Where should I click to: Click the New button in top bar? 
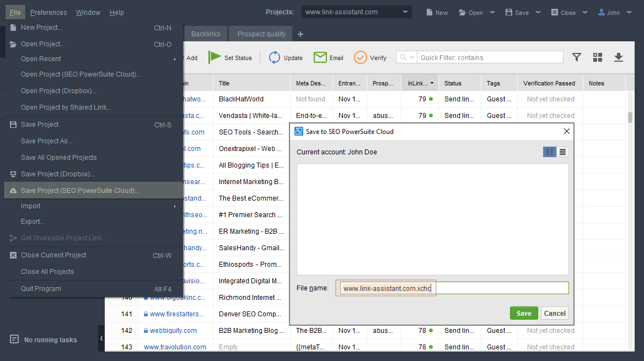coord(437,12)
